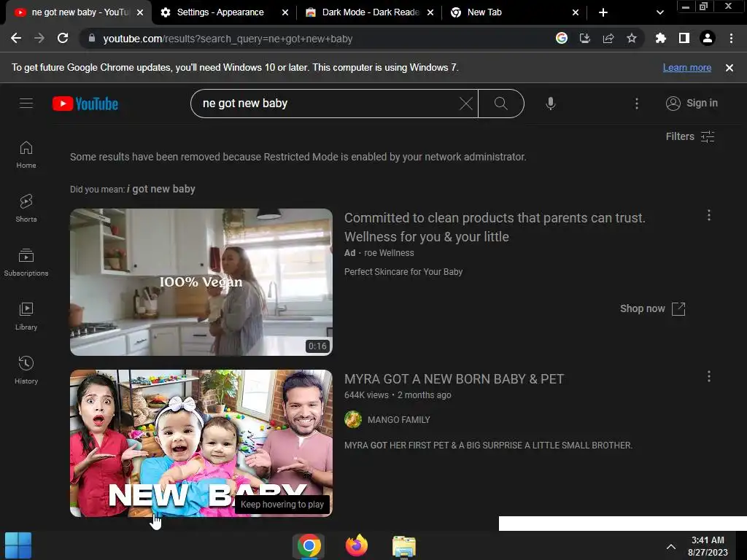Screen dimensions: 747x560
Task: Clear the search box with the X icon
Action: (x=465, y=104)
